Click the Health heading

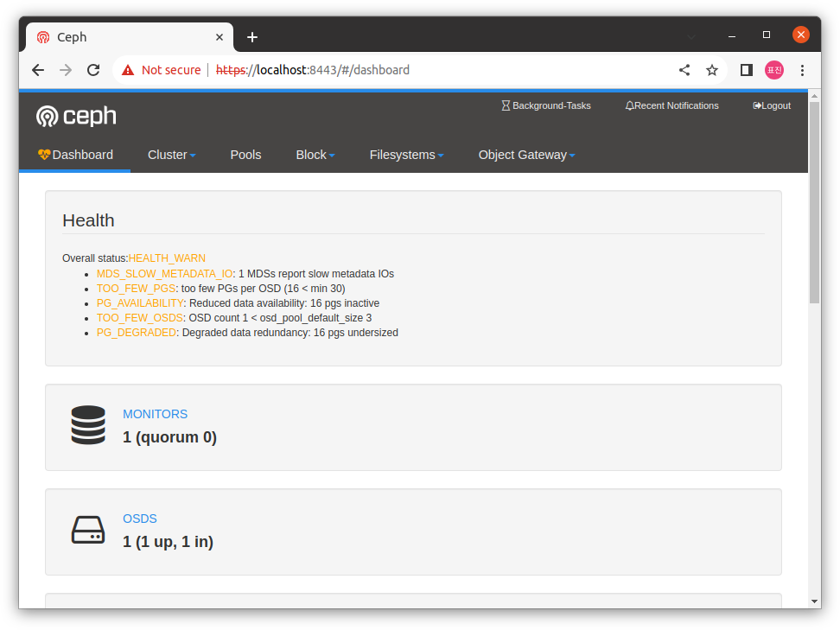tap(88, 220)
